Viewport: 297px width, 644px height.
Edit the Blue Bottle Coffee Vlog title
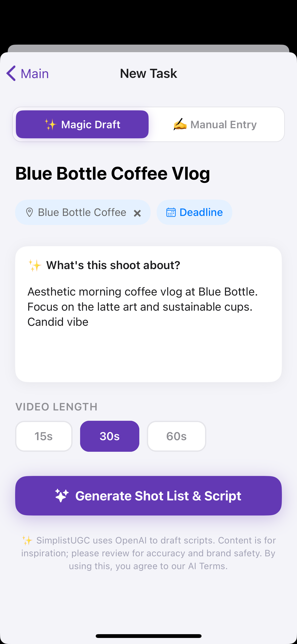pos(113,173)
